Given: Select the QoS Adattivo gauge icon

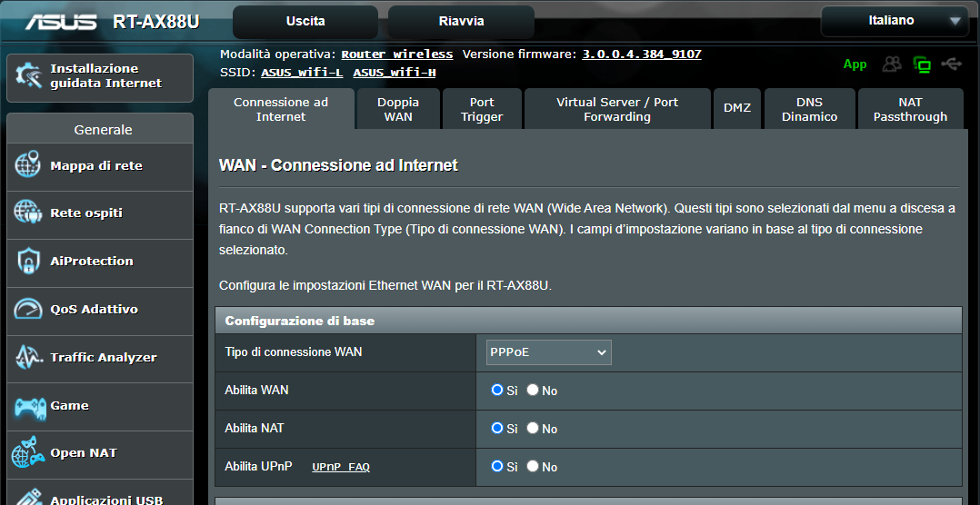Looking at the screenshot, I should click(x=28, y=309).
